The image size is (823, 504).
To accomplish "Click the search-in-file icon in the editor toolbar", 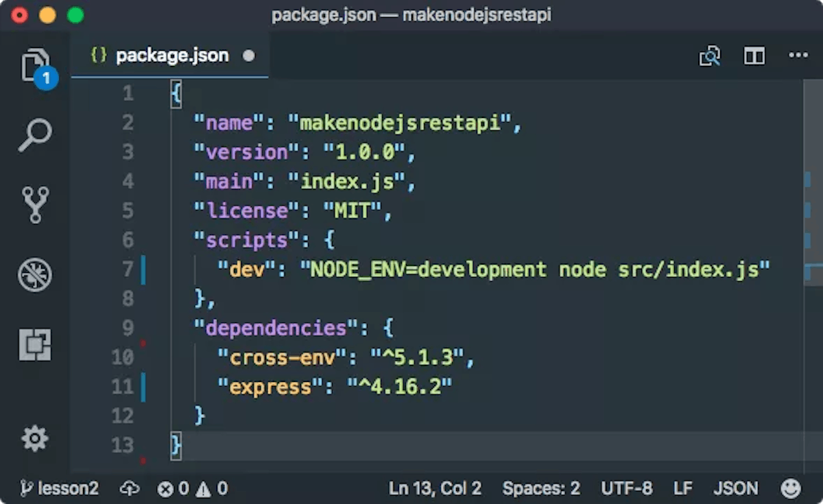I will coord(710,56).
